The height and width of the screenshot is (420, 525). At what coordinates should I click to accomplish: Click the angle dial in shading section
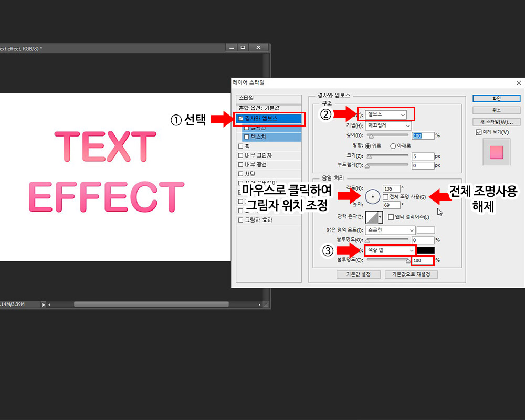372,196
